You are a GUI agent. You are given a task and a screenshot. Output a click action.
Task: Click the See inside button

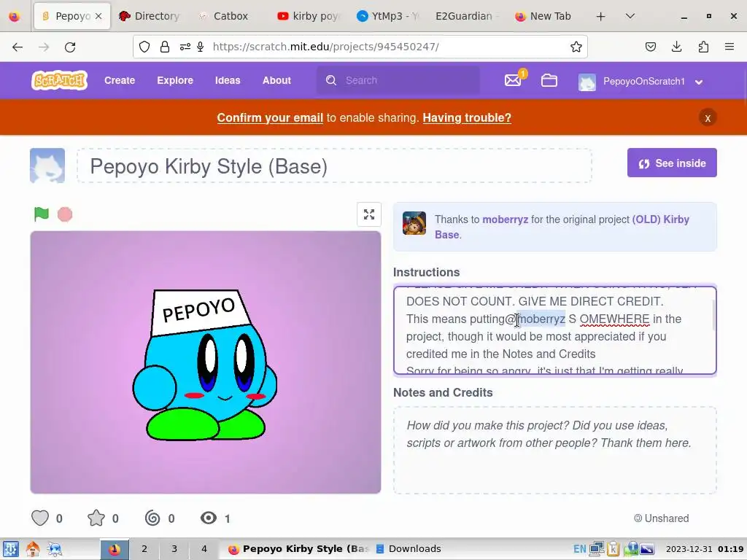(672, 163)
